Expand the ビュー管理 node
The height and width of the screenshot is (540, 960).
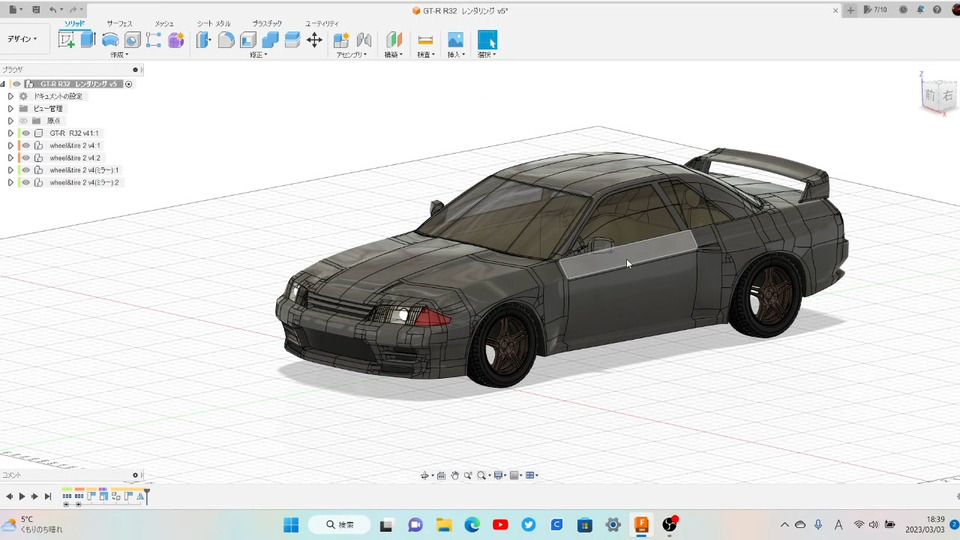coord(10,108)
